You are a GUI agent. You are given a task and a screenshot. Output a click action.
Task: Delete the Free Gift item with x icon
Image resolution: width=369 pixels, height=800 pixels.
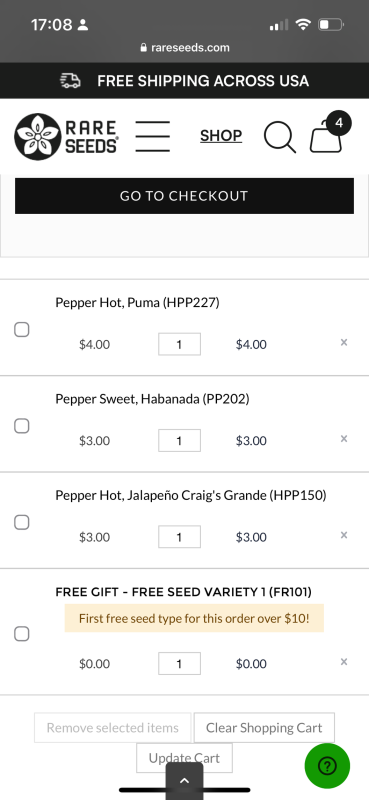coord(344,662)
